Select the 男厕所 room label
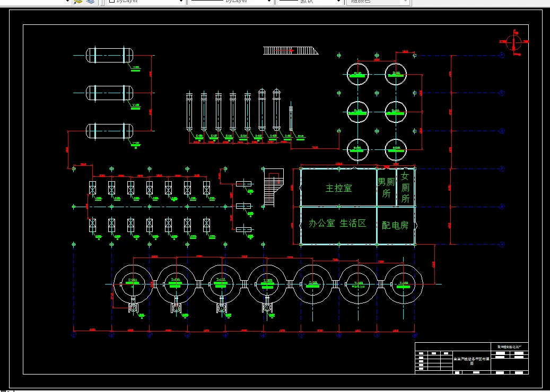 (x=386, y=188)
